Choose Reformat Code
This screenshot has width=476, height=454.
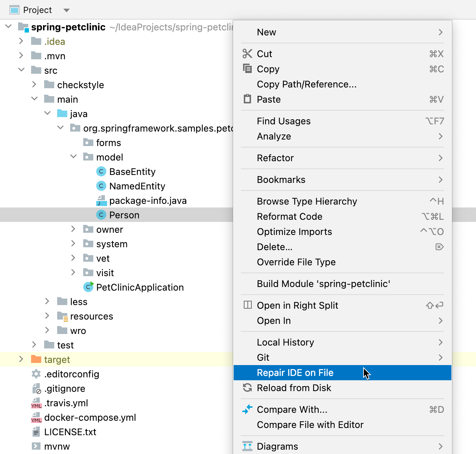pos(343,217)
